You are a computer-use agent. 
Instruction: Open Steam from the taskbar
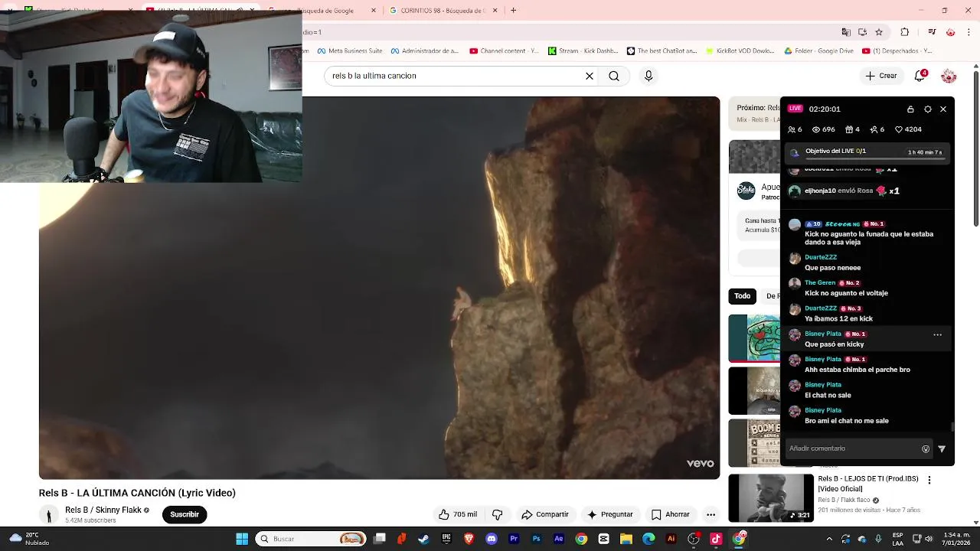(423, 539)
